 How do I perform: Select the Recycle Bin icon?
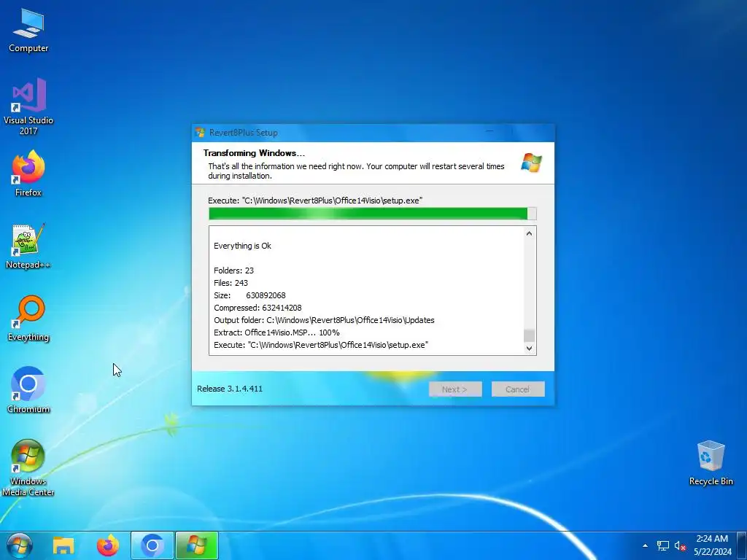click(711, 463)
